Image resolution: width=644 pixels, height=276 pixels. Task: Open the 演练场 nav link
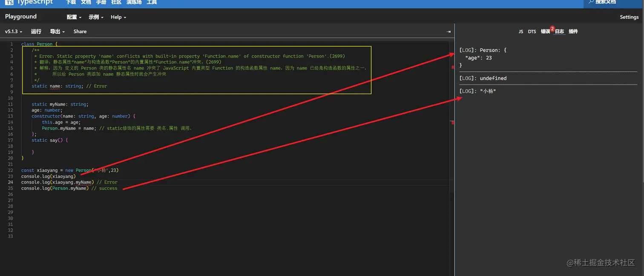(x=134, y=2)
